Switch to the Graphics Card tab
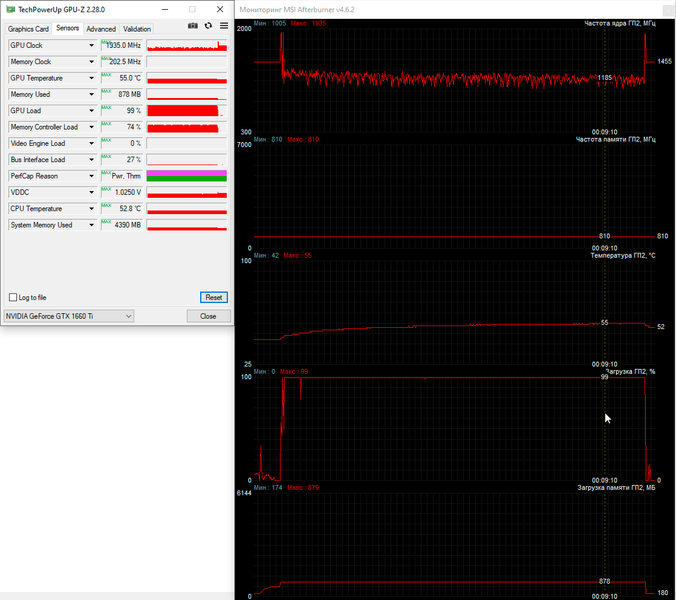The image size is (676, 600). [x=28, y=29]
